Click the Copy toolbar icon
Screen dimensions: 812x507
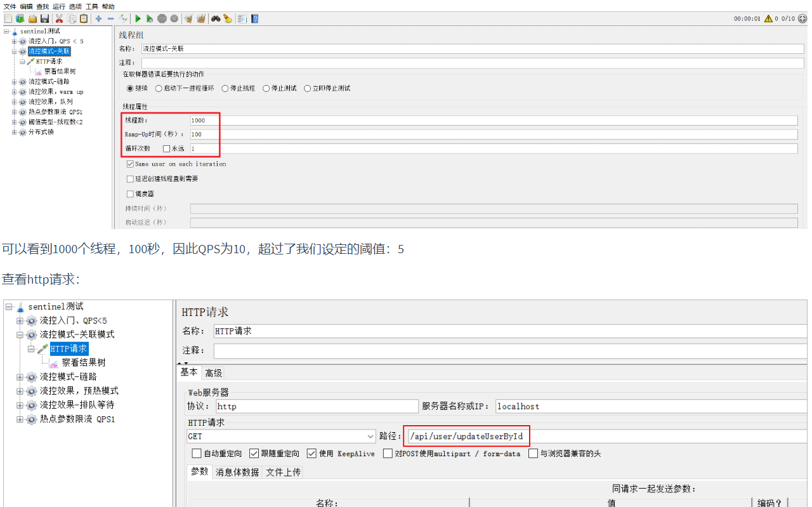tap(71, 18)
